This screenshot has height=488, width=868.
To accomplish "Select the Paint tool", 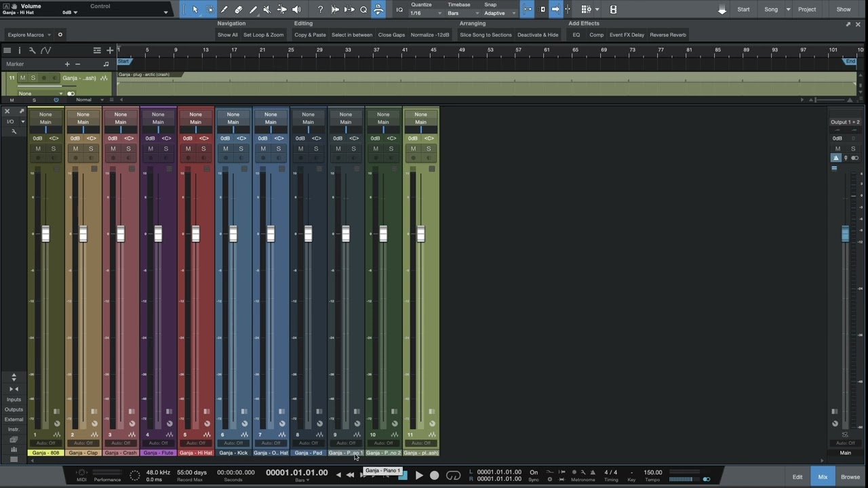I will coord(253,9).
